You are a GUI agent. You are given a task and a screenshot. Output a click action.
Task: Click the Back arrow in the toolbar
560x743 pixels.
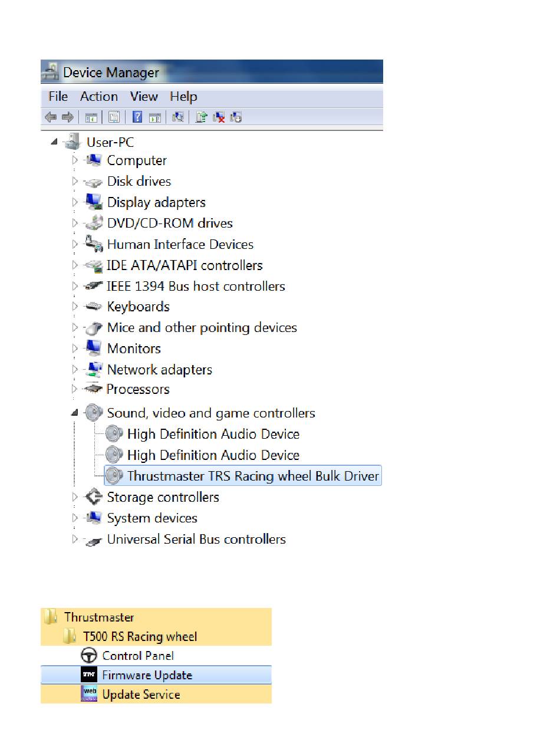[x=51, y=117]
